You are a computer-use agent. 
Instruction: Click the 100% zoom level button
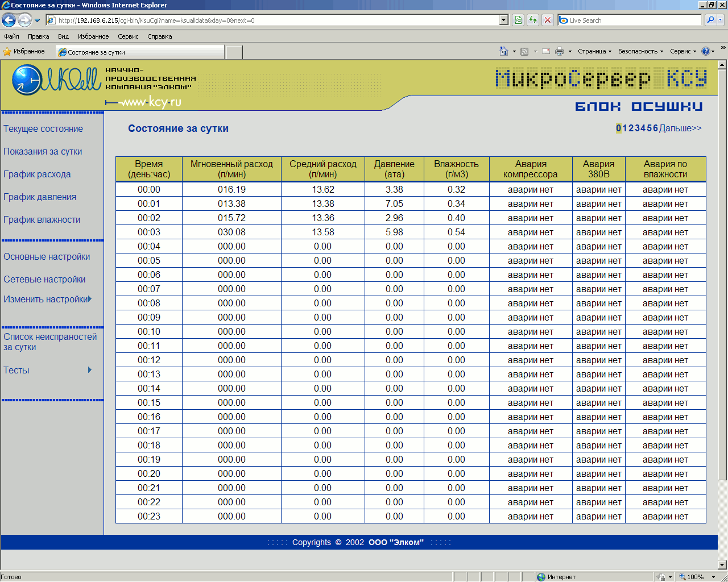click(692, 577)
